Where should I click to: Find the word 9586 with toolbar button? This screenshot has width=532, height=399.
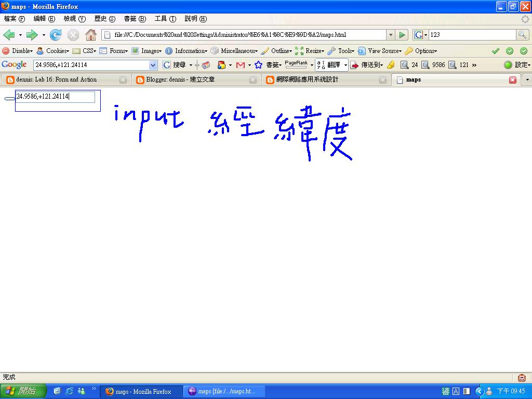point(433,65)
